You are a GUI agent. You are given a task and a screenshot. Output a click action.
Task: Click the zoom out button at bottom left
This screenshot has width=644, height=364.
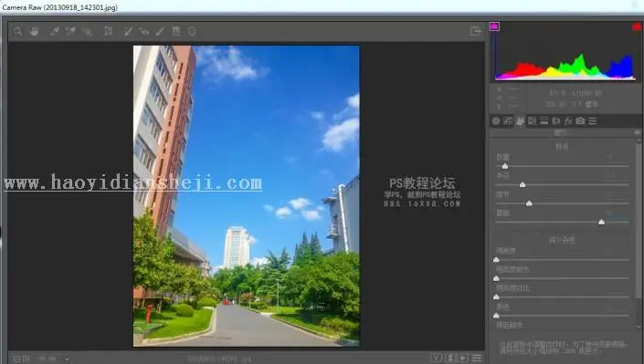(16, 359)
